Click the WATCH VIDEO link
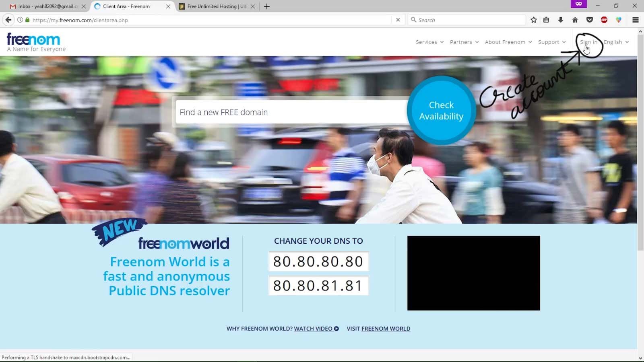644x362 pixels. 313,329
